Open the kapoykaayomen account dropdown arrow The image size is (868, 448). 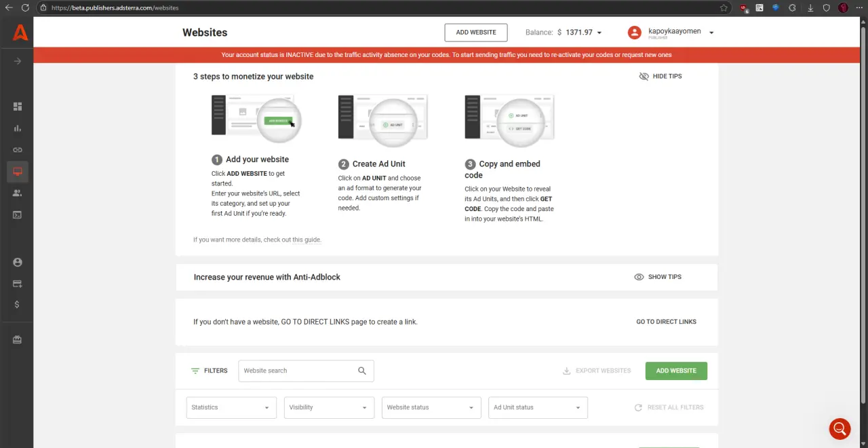(711, 32)
